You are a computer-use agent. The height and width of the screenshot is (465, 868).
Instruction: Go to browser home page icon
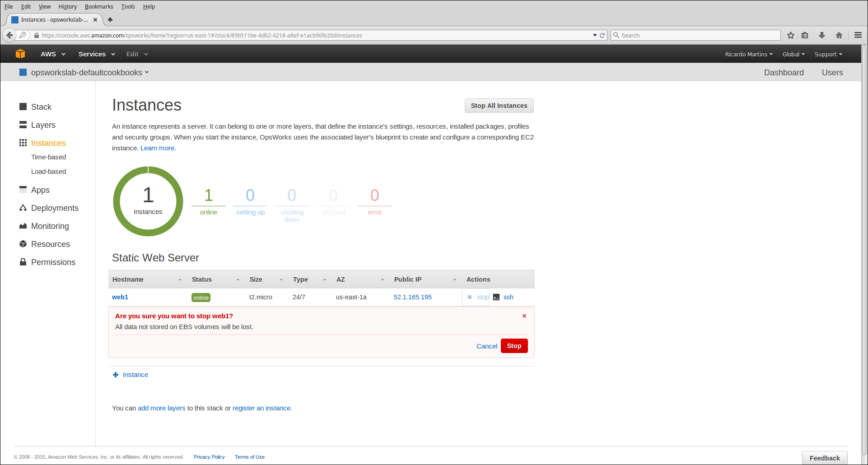pos(839,35)
